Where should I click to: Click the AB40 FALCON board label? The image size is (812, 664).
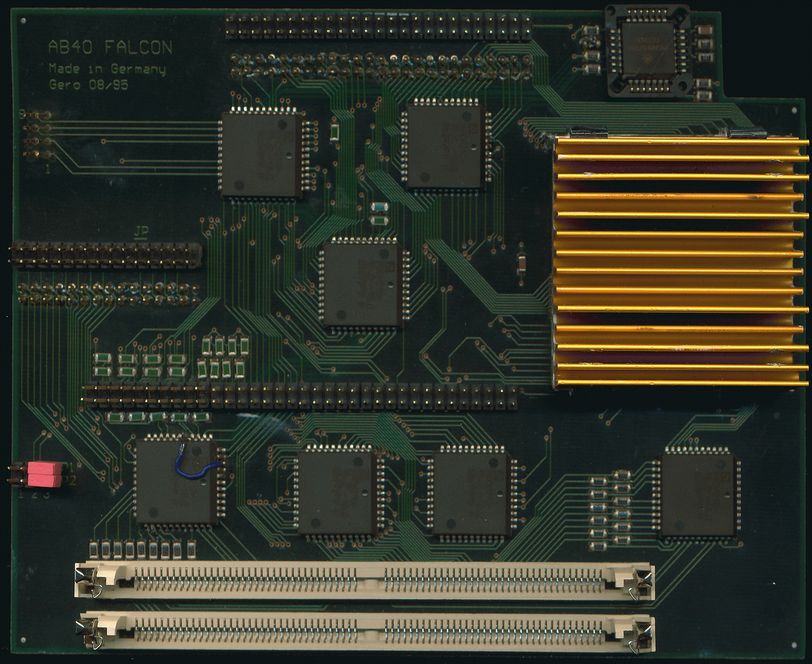[110, 48]
